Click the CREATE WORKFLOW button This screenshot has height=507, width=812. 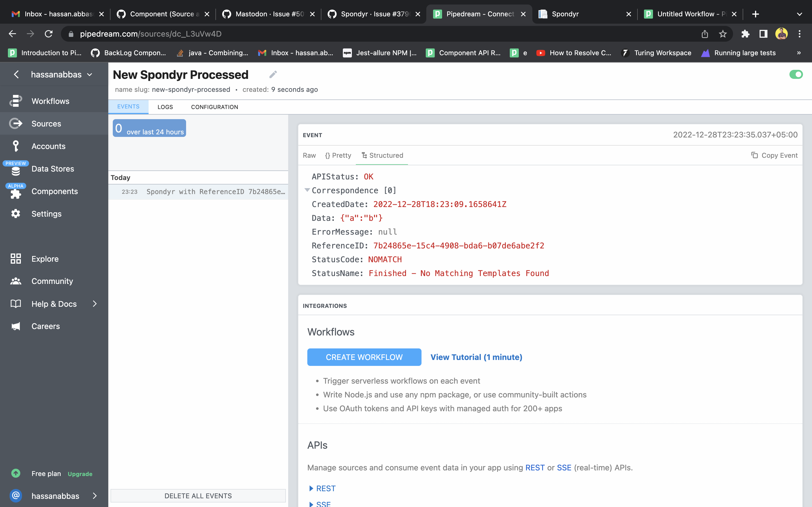click(364, 357)
